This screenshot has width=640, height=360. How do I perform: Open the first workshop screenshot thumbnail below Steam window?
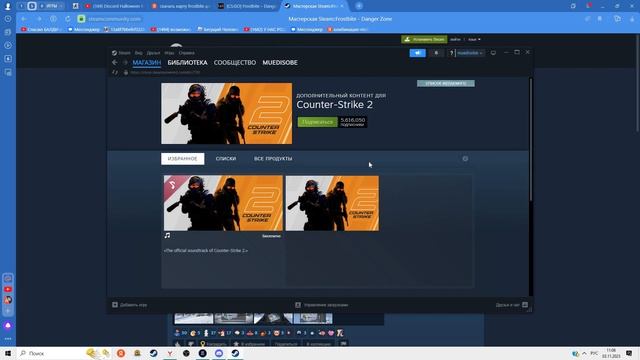(x=194, y=318)
